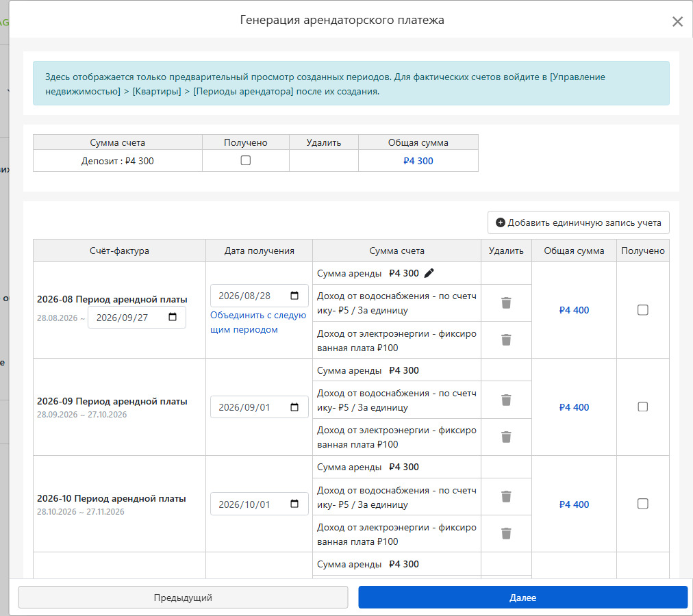This screenshot has width=693, height=616.
Task: Mark 2026-08 period as received
Action: [642, 310]
